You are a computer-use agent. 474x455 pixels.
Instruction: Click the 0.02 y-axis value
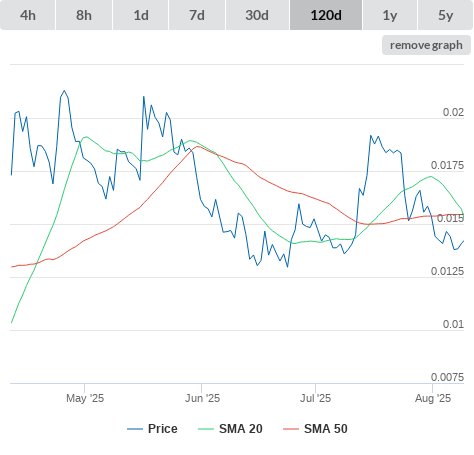point(453,112)
